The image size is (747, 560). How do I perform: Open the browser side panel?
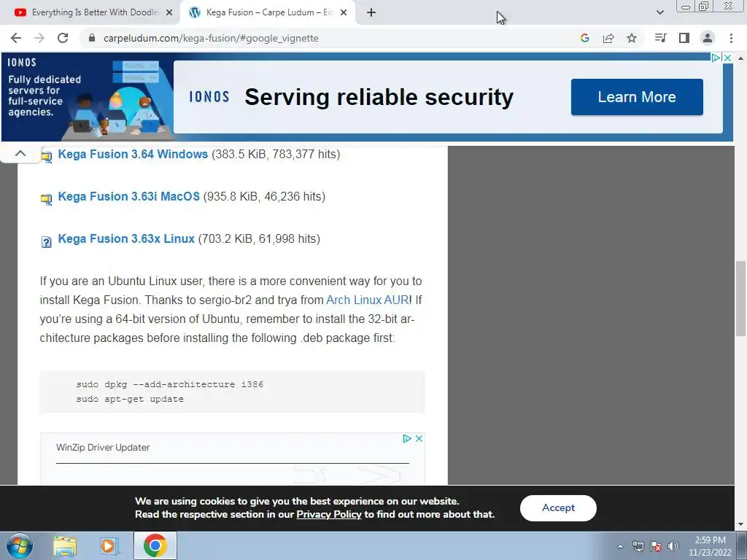tap(684, 38)
